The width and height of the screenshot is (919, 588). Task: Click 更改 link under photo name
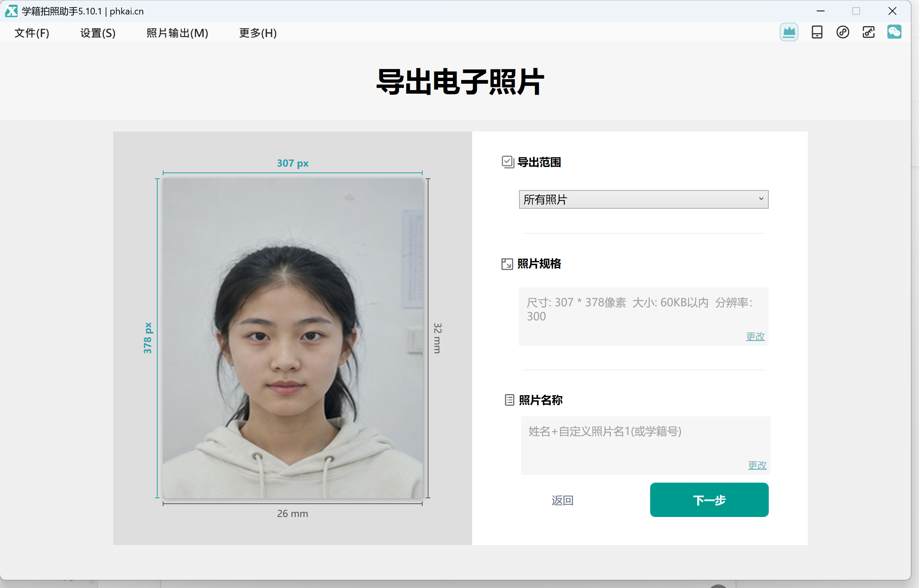tap(757, 465)
